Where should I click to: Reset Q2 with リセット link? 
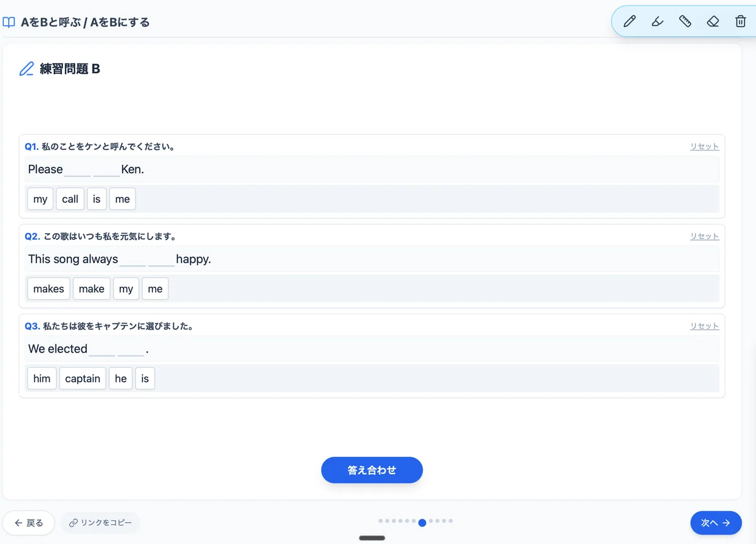pyautogui.click(x=704, y=236)
